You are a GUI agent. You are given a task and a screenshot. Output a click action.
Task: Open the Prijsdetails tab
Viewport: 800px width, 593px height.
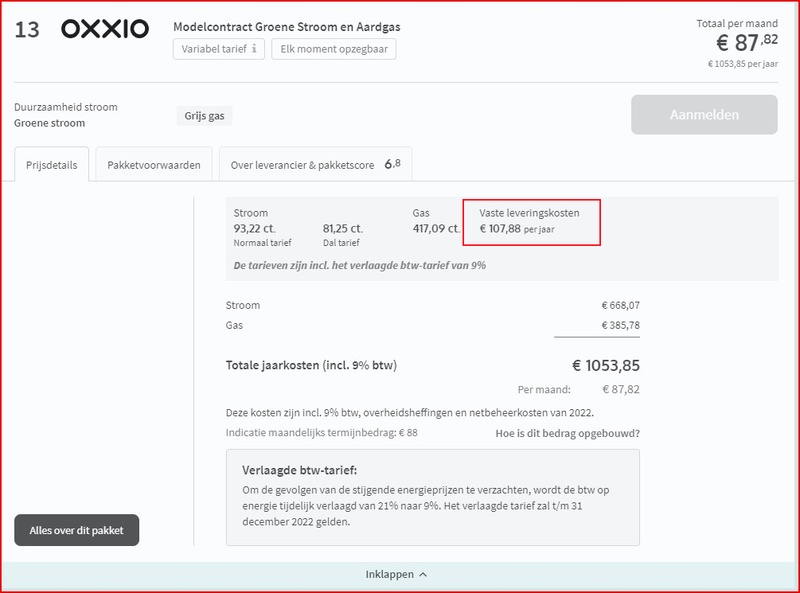coord(52,165)
